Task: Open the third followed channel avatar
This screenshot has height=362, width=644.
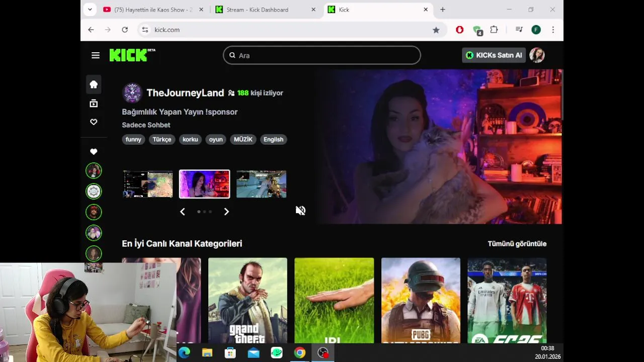Action: pos(94,212)
